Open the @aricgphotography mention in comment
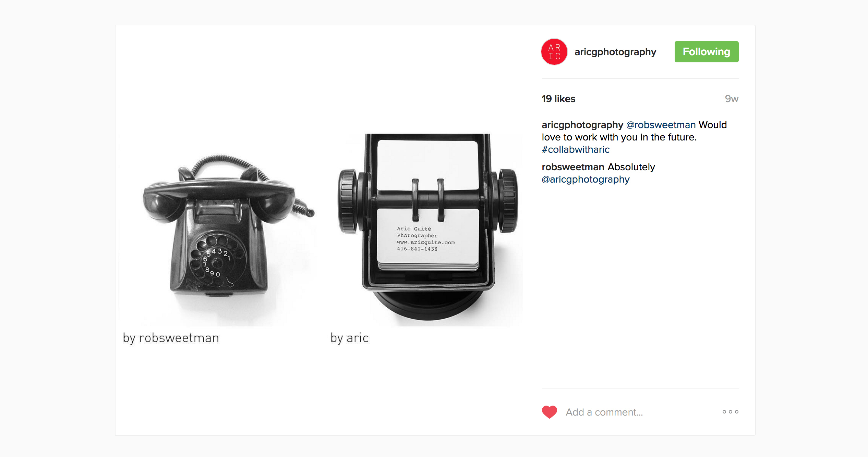This screenshot has width=868, height=457. pos(586,179)
